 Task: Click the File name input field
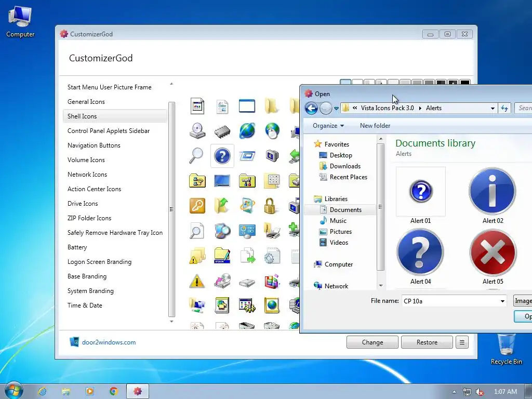click(450, 301)
